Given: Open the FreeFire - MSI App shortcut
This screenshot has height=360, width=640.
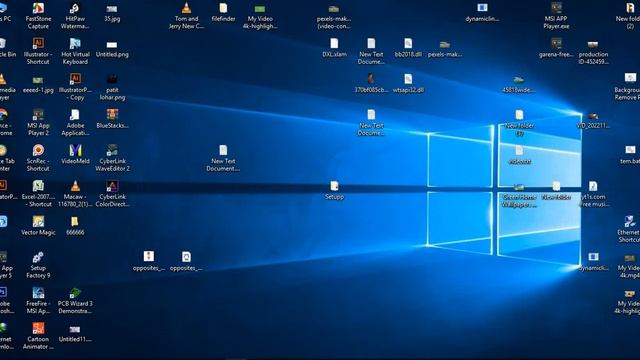Looking at the screenshot, I should (x=38, y=300).
